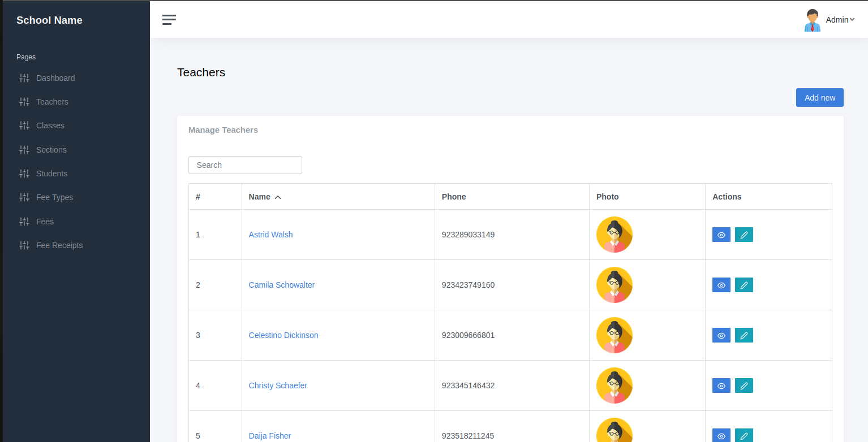This screenshot has width=868, height=442.
Task: Click phone number 923423749160
Action: pos(468,285)
